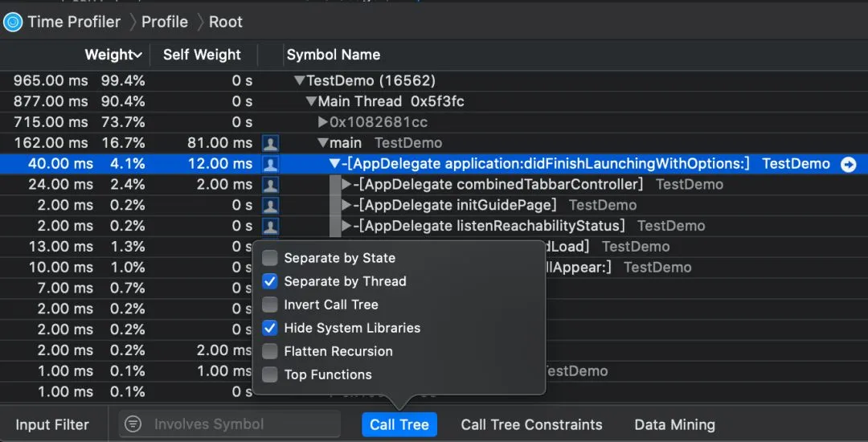
Task: Expand the 0x1082681cc tree node
Action: (x=322, y=122)
